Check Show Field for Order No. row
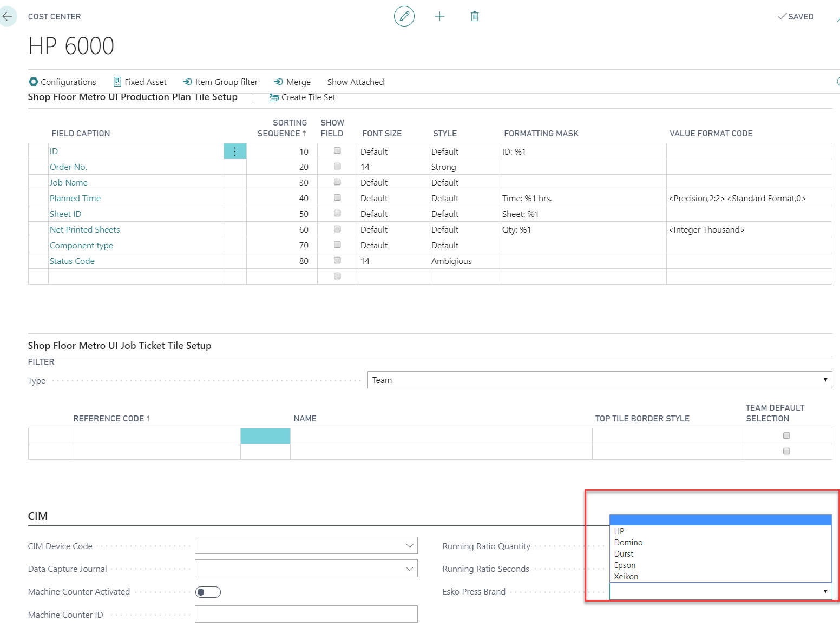Viewport: 840px width, 627px height. click(x=337, y=167)
